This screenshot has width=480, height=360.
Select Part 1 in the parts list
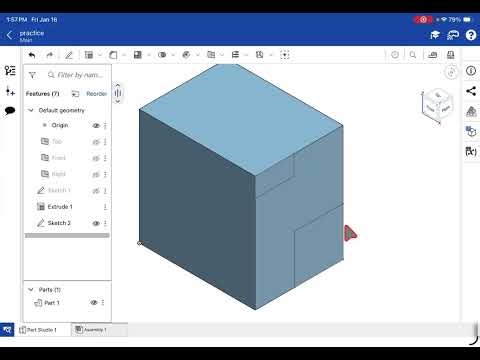52,303
